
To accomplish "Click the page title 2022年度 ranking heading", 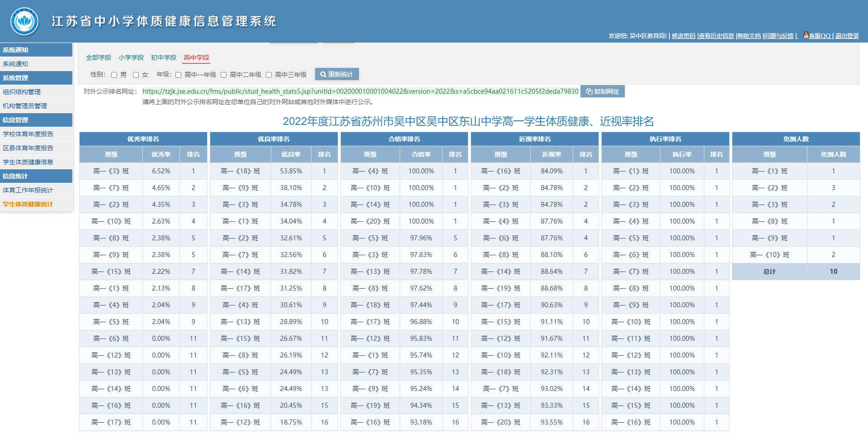I will 468,121.
